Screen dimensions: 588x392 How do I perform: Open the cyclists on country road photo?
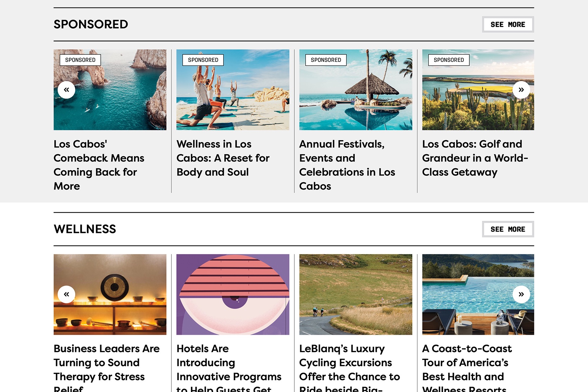coord(356,295)
